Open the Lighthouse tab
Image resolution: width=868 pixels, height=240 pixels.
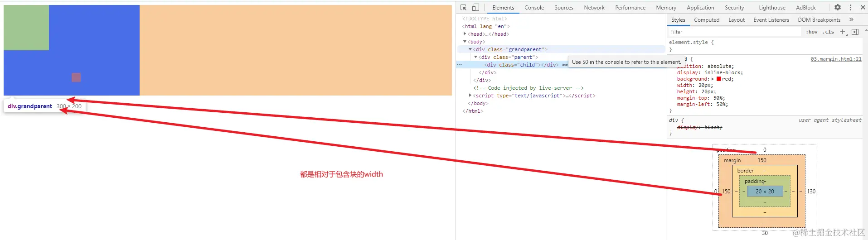click(x=772, y=8)
